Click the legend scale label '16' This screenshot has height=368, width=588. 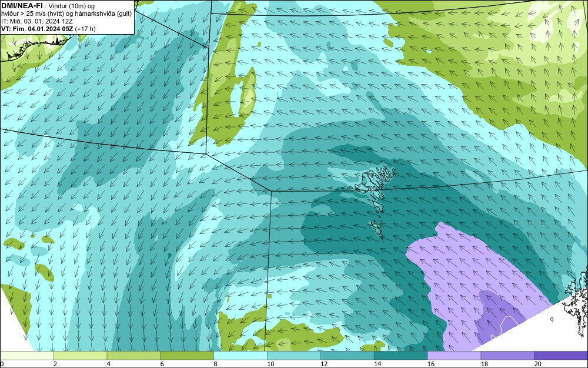point(431,364)
